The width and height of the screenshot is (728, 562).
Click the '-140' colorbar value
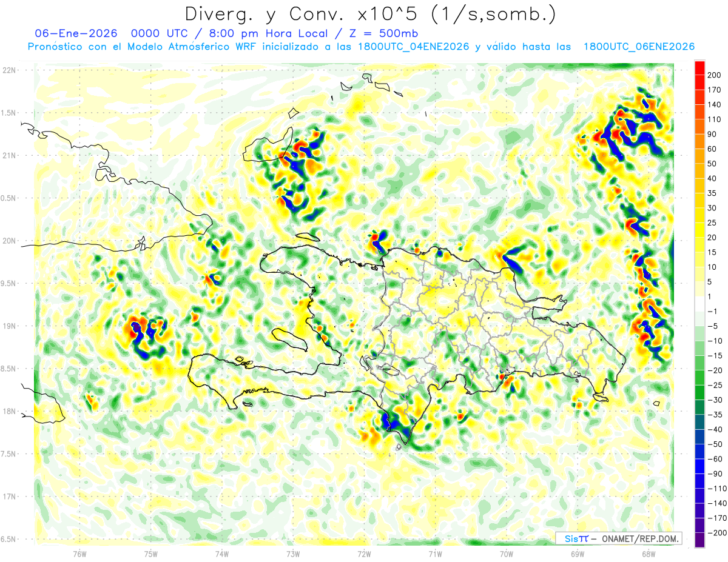point(716,503)
